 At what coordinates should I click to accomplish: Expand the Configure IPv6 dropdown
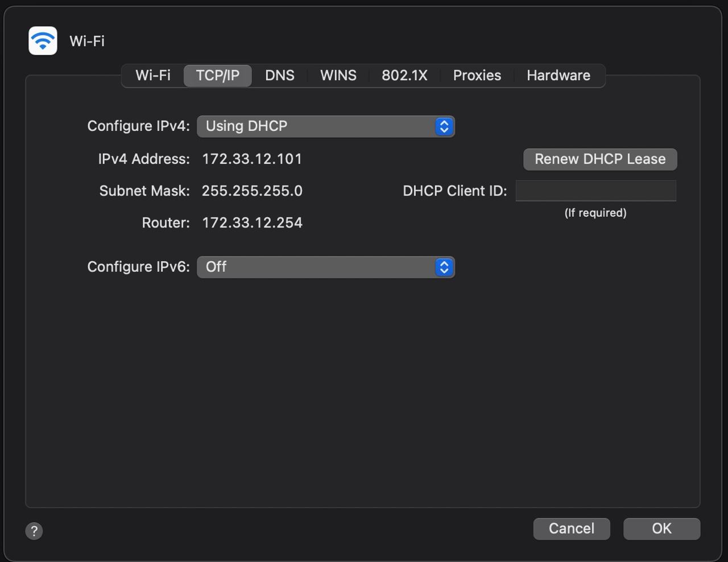325,267
